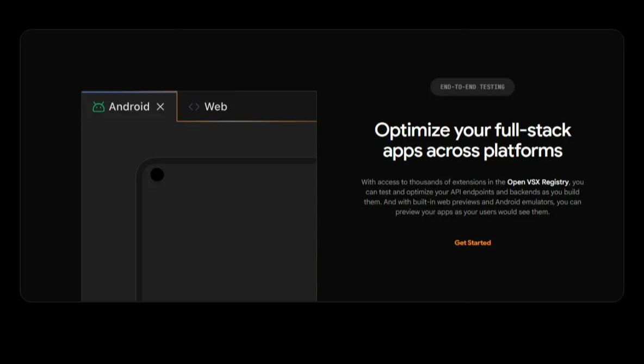Click the heading line 'Optimize your full-stack'
644x364 pixels.
coord(472,130)
